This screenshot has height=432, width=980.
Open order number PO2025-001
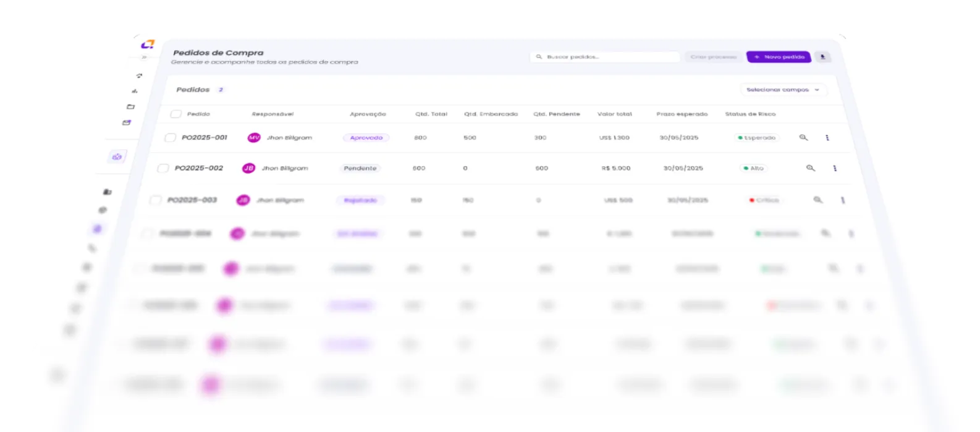coord(205,138)
